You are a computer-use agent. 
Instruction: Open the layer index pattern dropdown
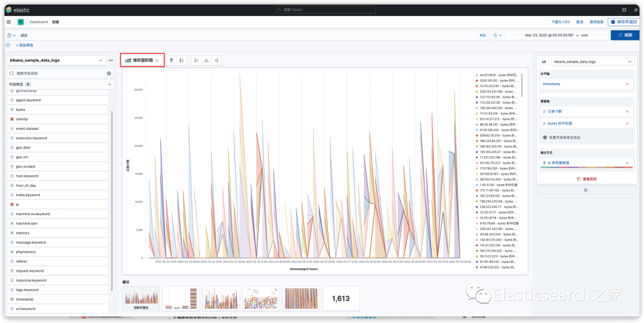(x=593, y=61)
